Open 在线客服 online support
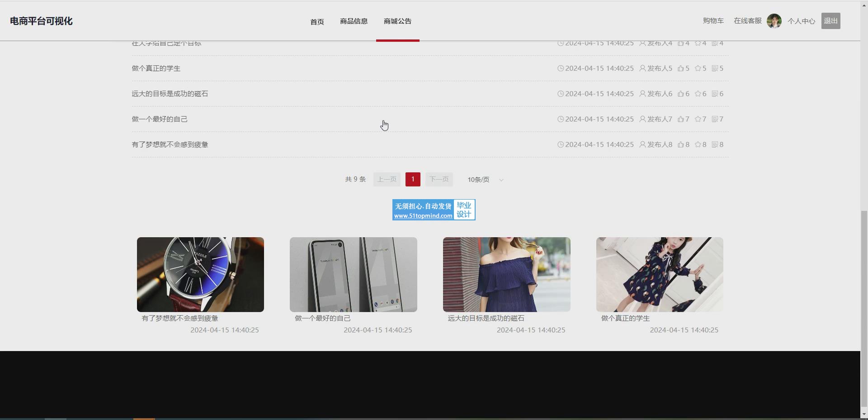The width and height of the screenshot is (868, 420). (747, 21)
